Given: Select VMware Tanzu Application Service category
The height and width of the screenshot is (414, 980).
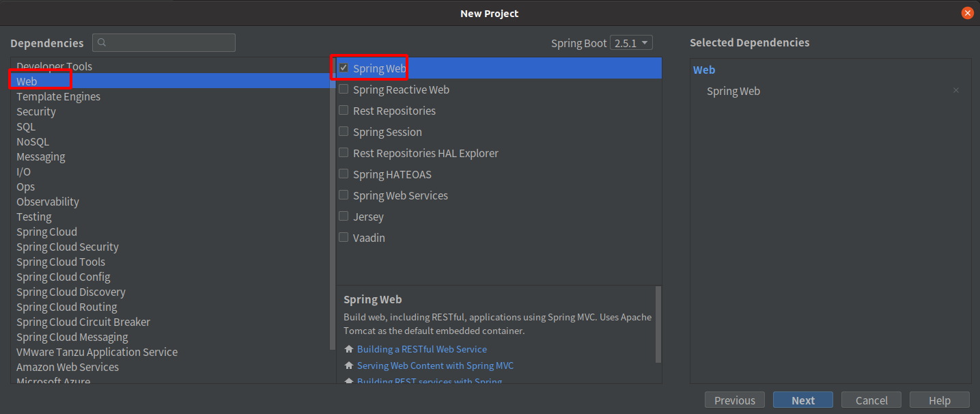Looking at the screenshot, I should click(x=169, y=352).
